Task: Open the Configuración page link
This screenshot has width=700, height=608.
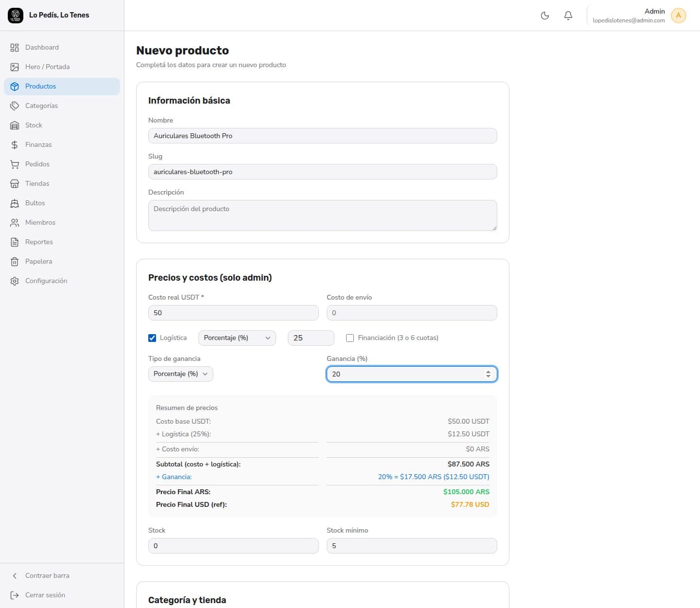Action: [x=62, y=281]
